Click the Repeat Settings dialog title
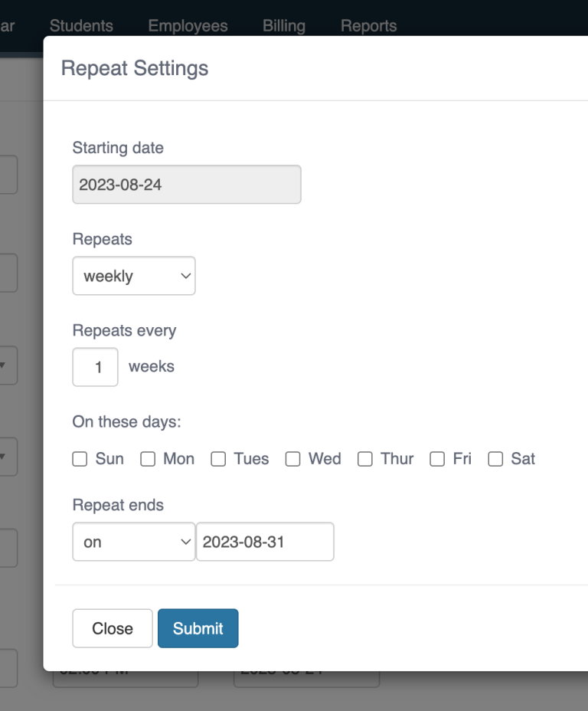Image resolution: width=588 pixels, height=711 pixels. [x=133, y=68]
